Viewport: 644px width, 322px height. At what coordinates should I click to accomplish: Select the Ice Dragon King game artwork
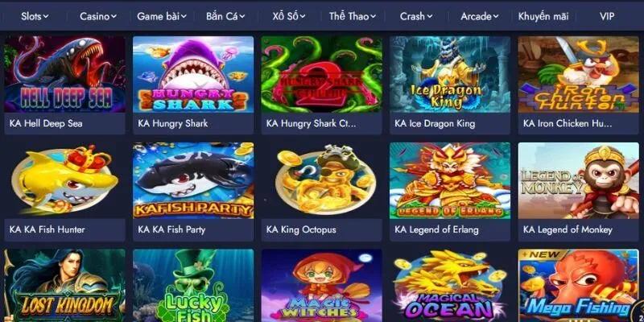point(450,74)
